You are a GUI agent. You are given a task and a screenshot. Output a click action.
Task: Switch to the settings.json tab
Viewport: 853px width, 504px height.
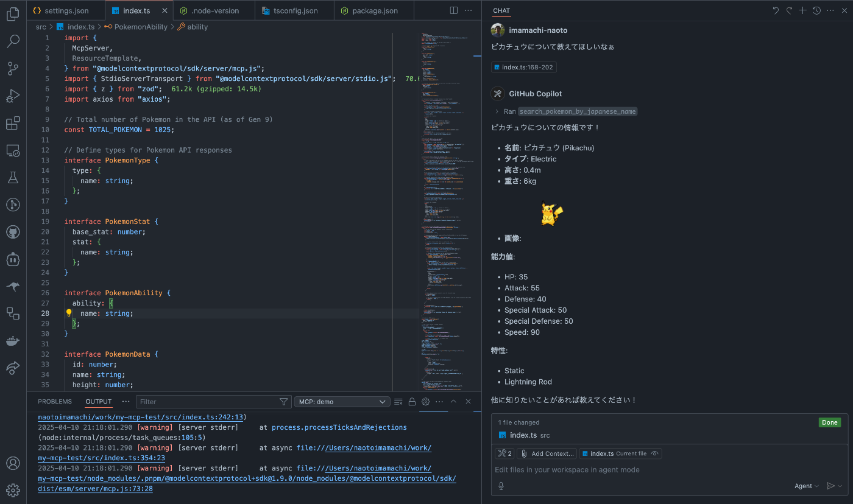click(66, 11)
